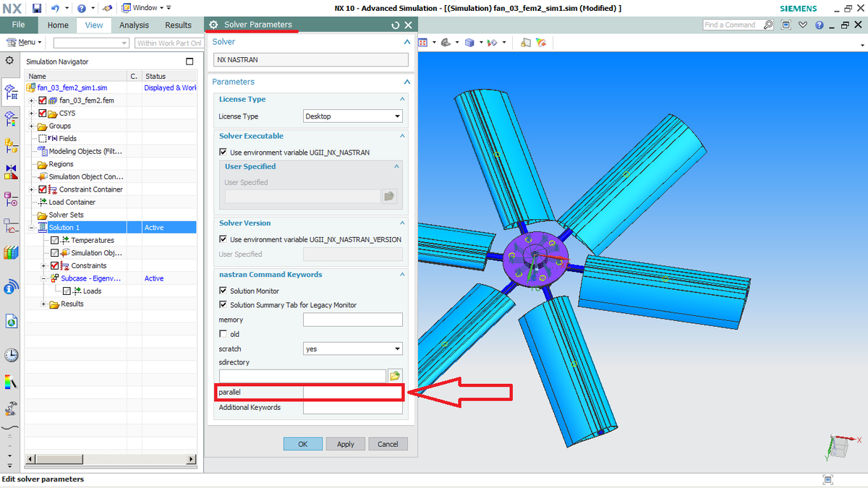The width and height of the screenshot is (868, 488).
Task: Click the resource bar settings gear icon
Action: click(x=9, y=61)
